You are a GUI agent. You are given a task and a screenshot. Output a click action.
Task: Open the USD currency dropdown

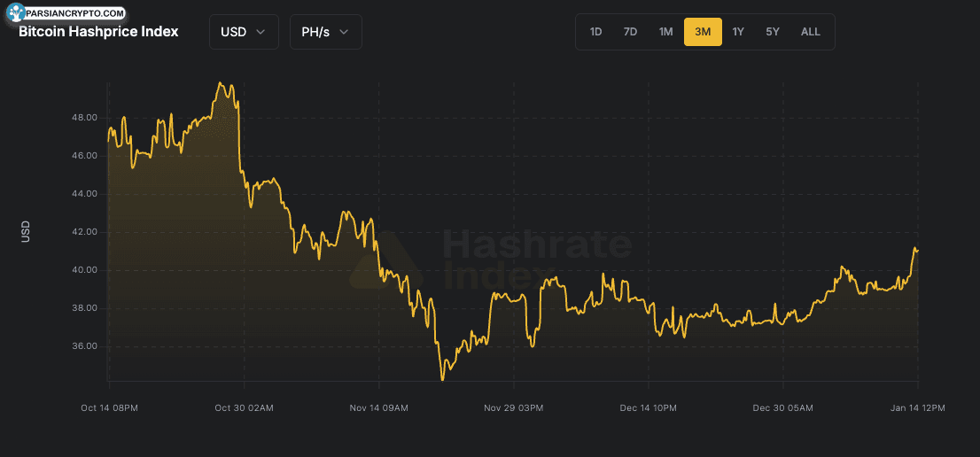click(x=244, y=32)
